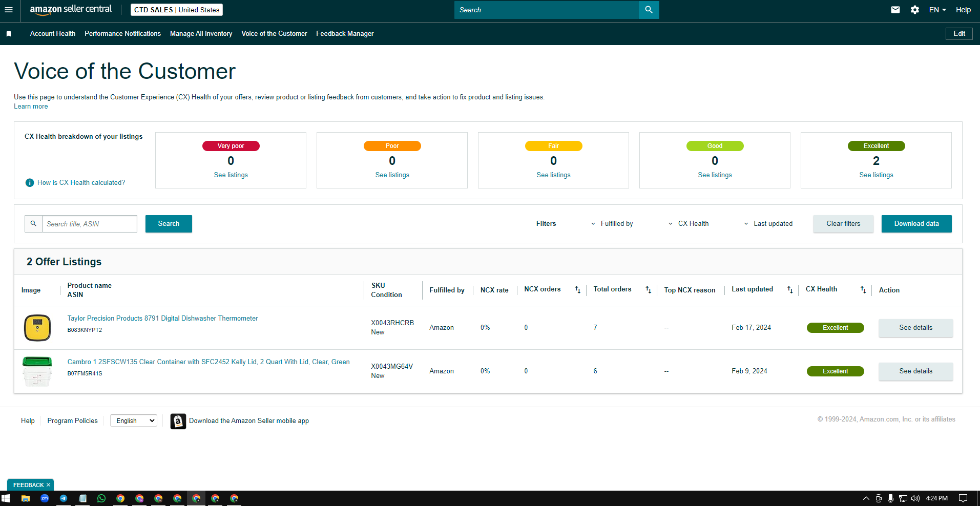This screenshot has width=980, height=506.
Task: See details for the Cambro Clear Container
Action: click(x=915, y=371)
